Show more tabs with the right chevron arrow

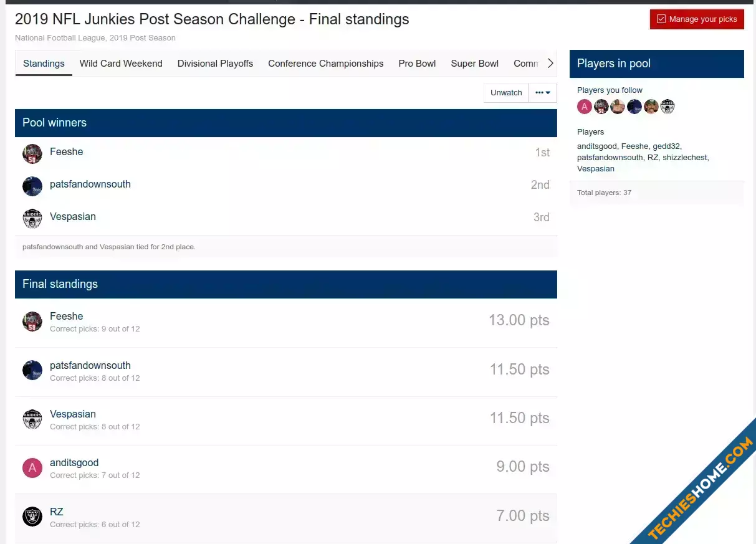(550, 64)
